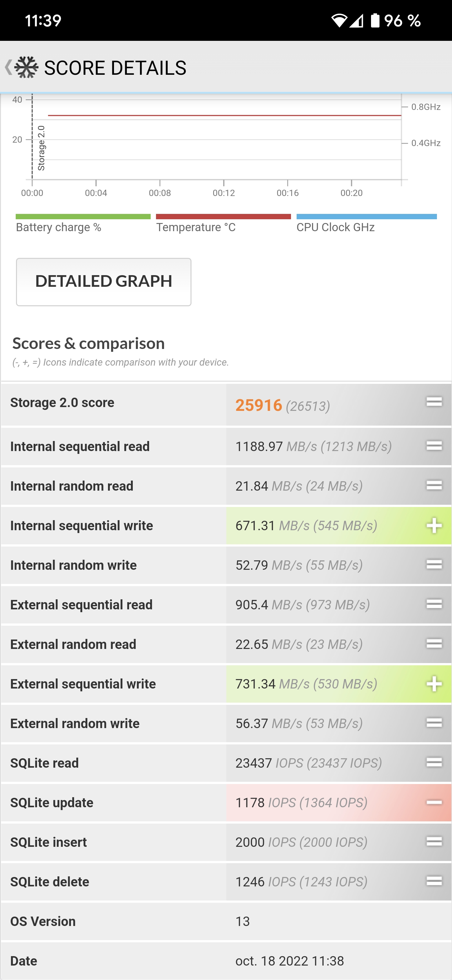Tap the equal icon for SQLite read
This screenshot has width=452, height=980.
click(x=434, y=762)
